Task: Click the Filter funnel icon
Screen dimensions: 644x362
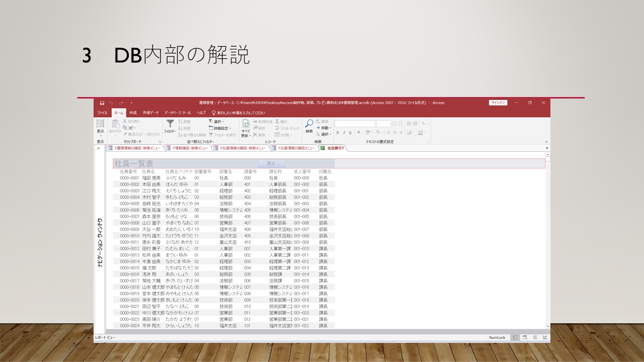Action: click(x=170, y=124)
